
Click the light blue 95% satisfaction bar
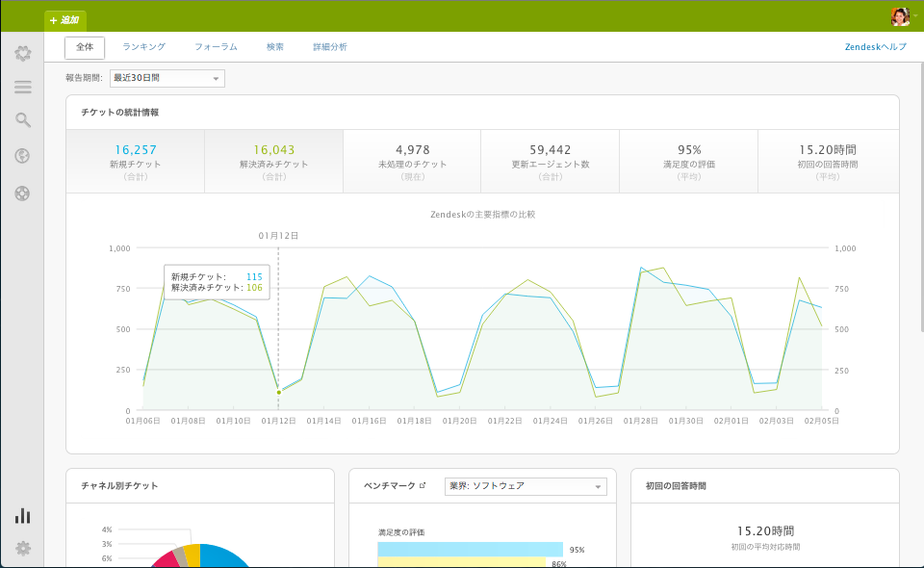(x=471, y=549)
